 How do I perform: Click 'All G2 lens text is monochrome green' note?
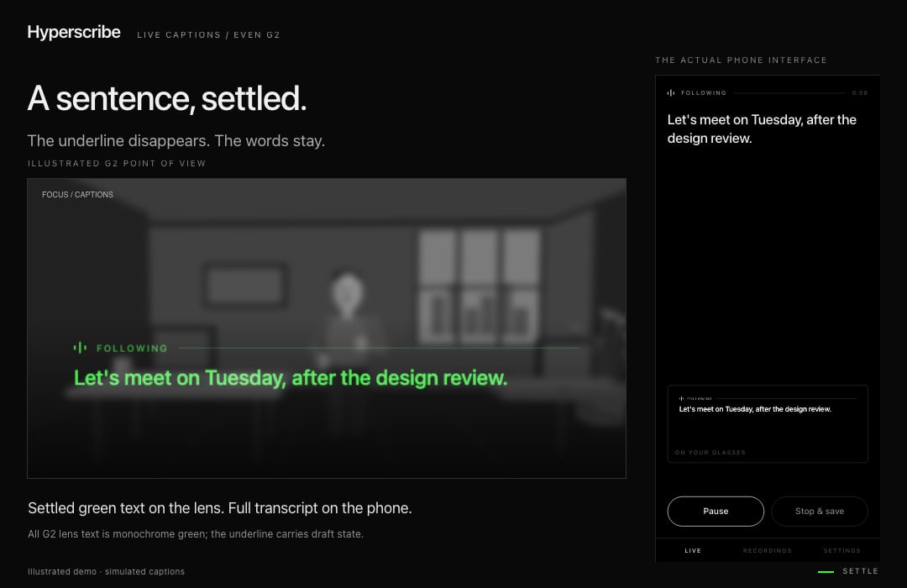point(196,533)
